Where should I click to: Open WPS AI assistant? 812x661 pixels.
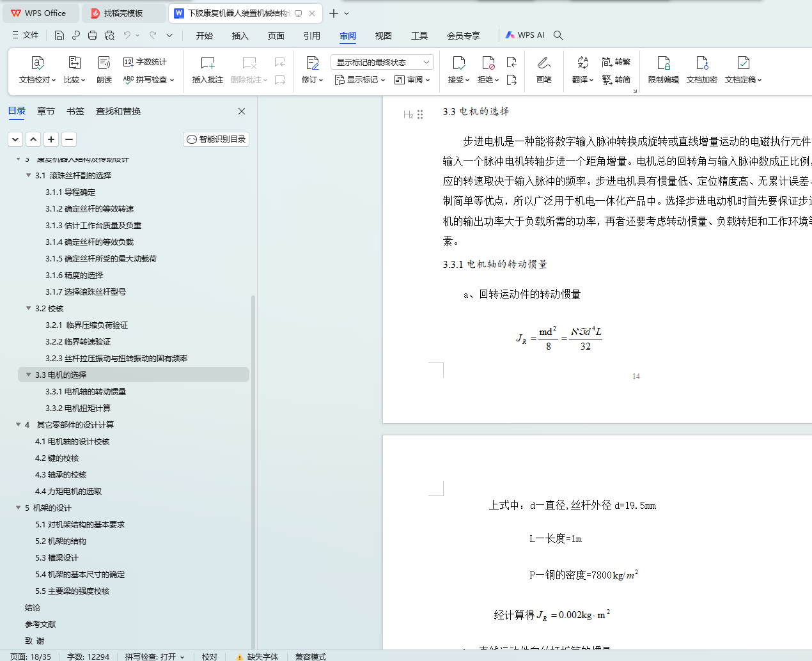525,35
